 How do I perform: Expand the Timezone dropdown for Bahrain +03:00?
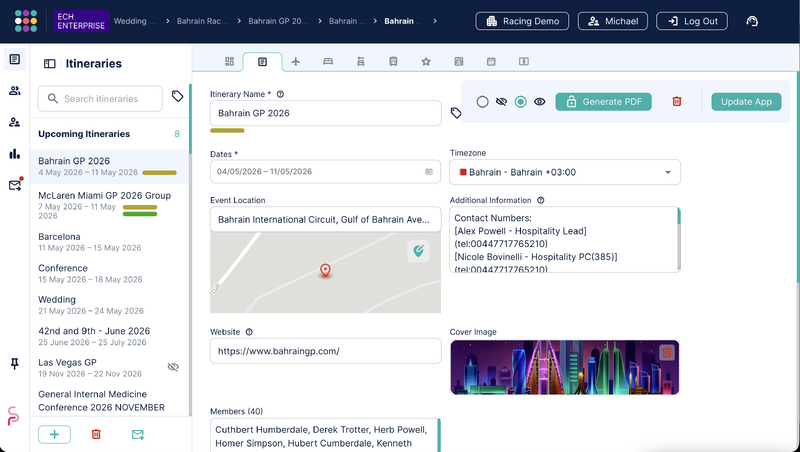(x=565, y=172)
